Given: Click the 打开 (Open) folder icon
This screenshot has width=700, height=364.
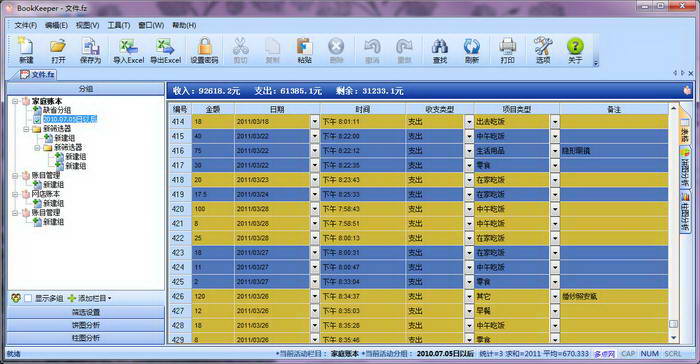Looking at the screenshot, I should click(x=58, y=46).
